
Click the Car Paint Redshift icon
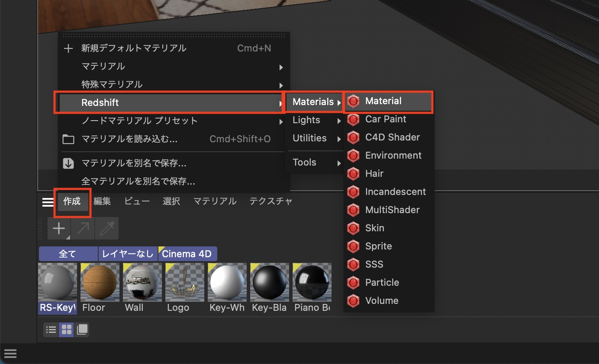tap(354, 119)
